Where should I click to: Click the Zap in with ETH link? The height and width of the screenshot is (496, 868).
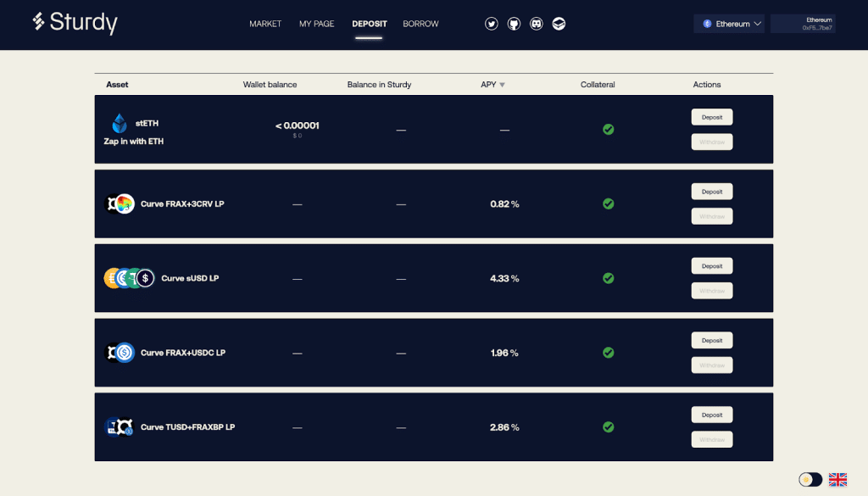[133, 141]
